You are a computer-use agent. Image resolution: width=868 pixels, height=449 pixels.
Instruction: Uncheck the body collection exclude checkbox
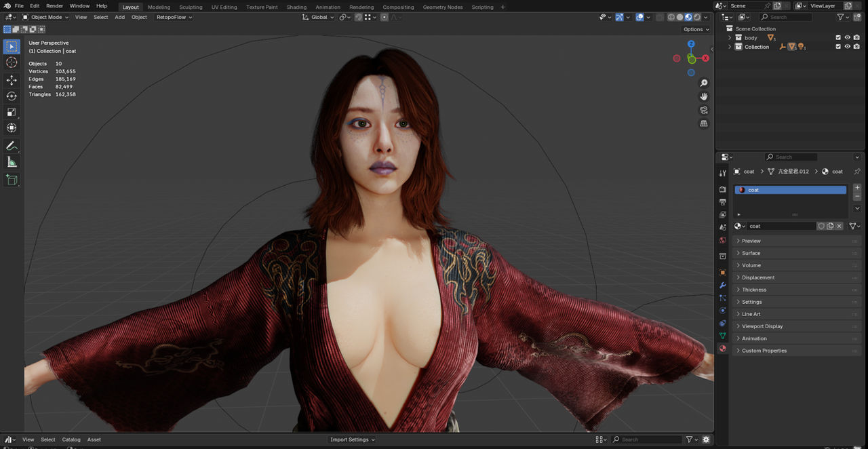838,38
